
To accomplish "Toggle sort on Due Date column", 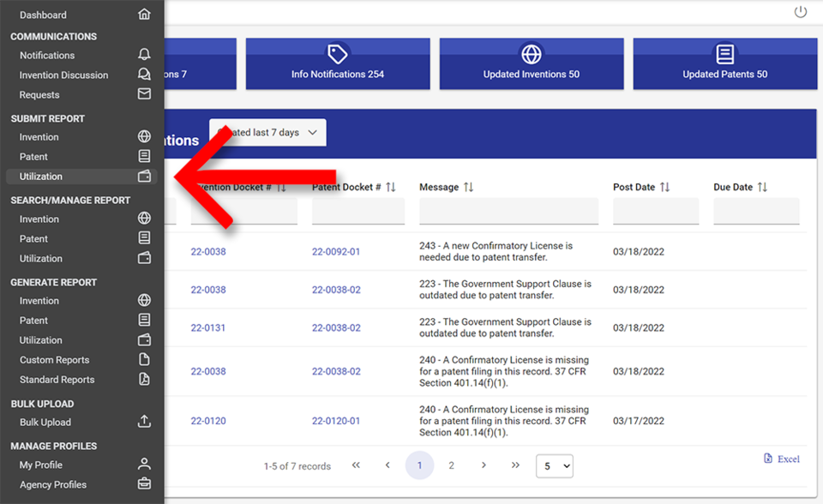I will click(762, 187).
